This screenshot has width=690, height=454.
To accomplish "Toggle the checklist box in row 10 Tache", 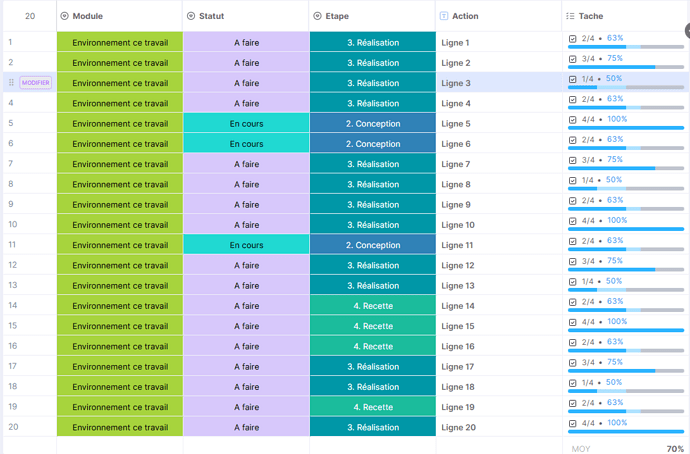I will point(572,221).
